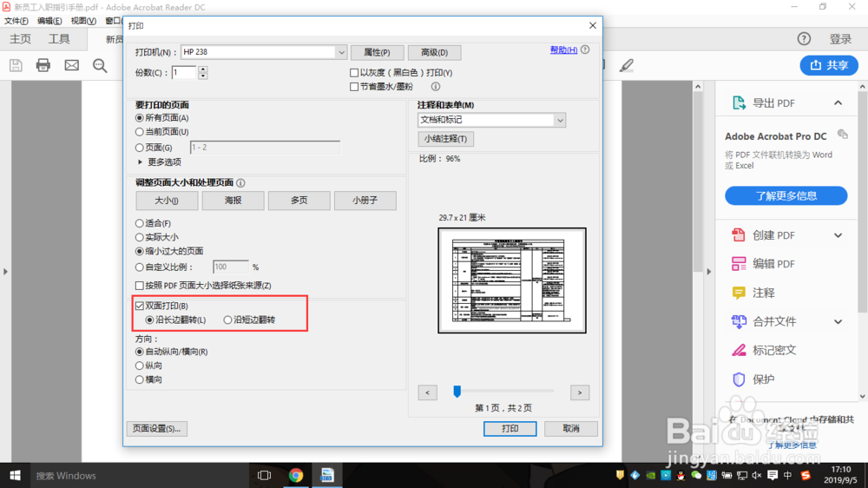Select 所有页面 radio button
This screenshot has width=868, height=488.
[x=140, y=118]
